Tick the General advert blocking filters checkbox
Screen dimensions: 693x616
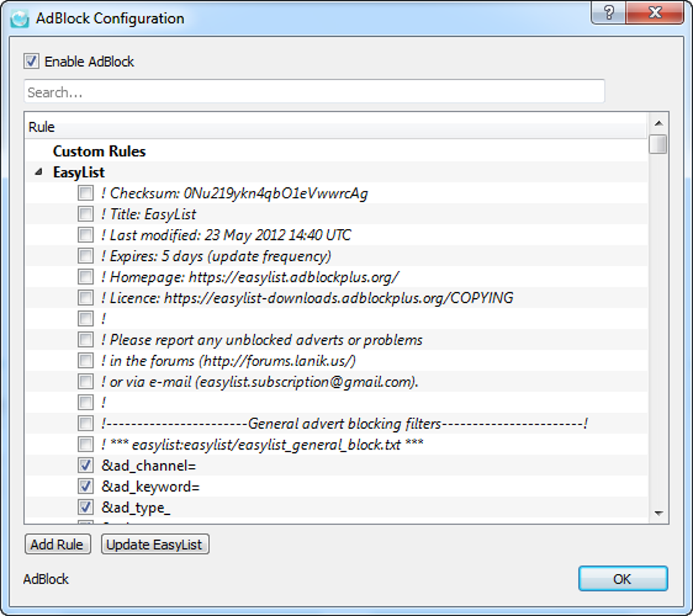tap(86, 423)
